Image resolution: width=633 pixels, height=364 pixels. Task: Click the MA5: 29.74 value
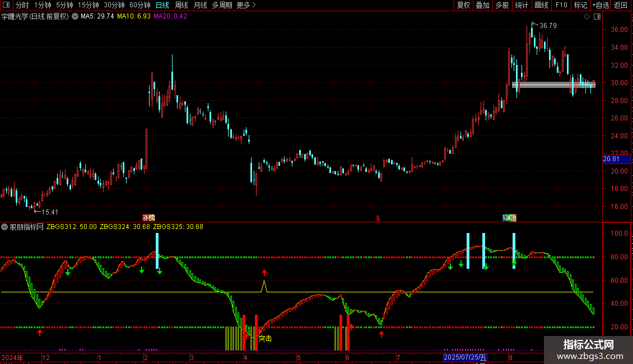(97, 17)
